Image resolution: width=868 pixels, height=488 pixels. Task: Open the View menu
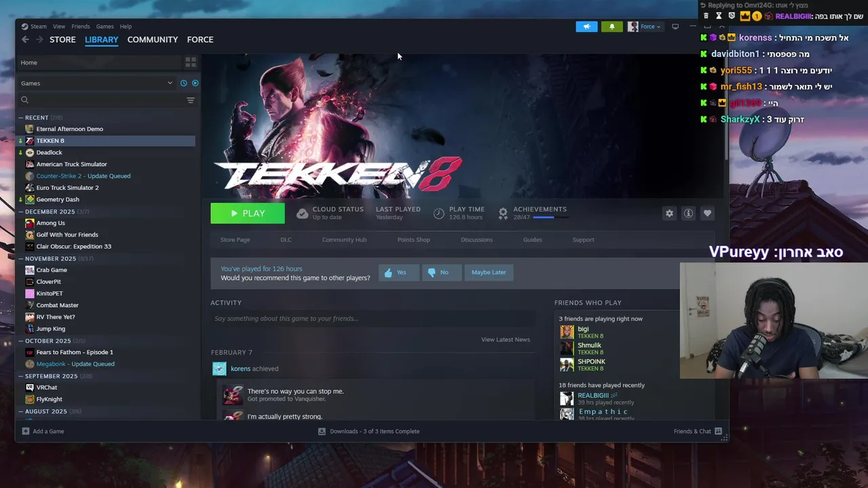pos(59,26)
